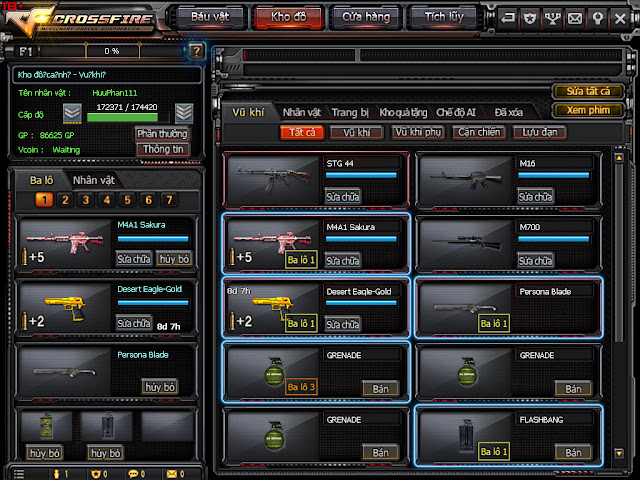The image size is (640, 480).
Task: Filter by Vũ khí phụ
Action: coord(418,133)
